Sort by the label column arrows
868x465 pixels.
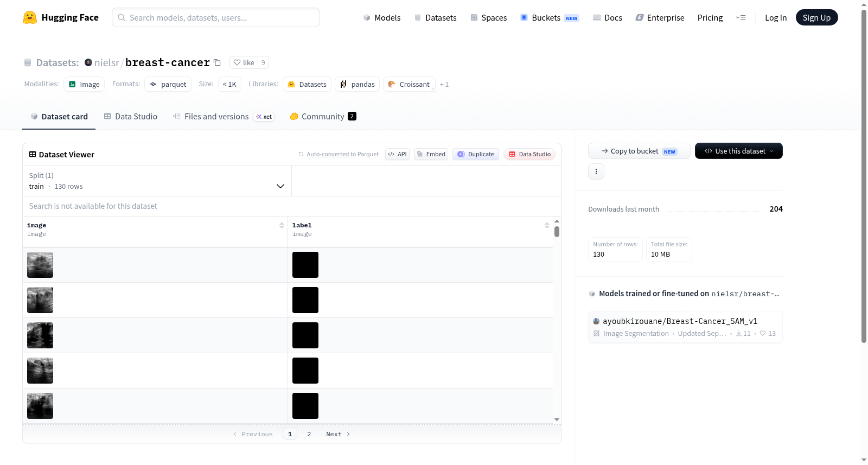pyautogui.click(x=547, y=225)
